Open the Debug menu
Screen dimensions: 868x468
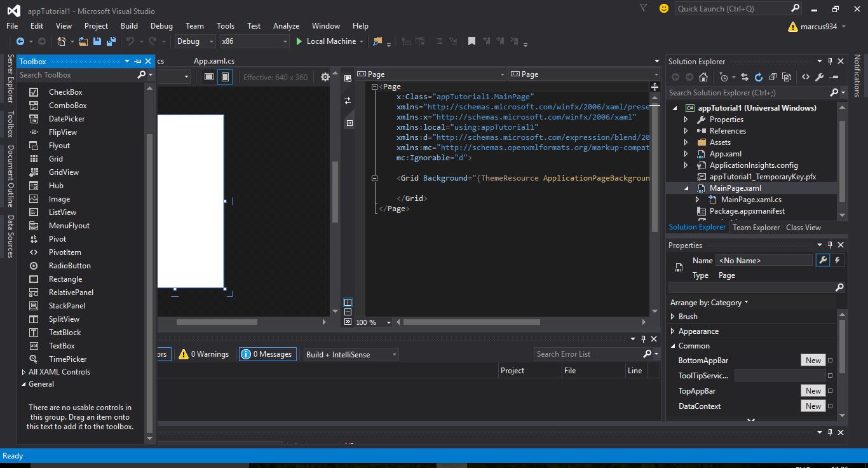(x=161, y=26)
